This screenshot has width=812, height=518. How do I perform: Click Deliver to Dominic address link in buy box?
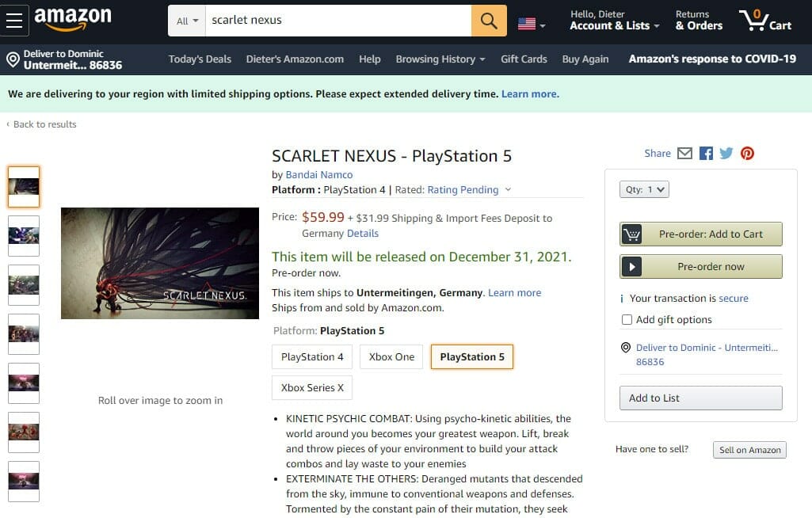pos(707,355)
